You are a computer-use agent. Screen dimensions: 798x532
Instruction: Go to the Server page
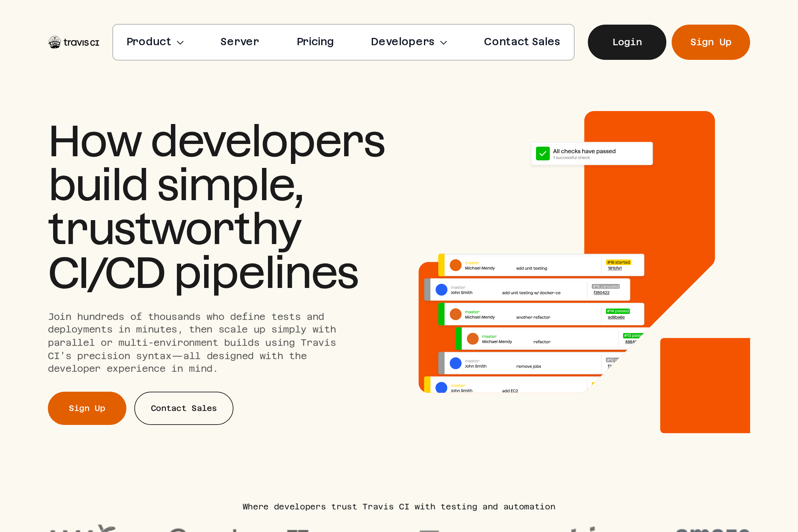tap(239, 42)
